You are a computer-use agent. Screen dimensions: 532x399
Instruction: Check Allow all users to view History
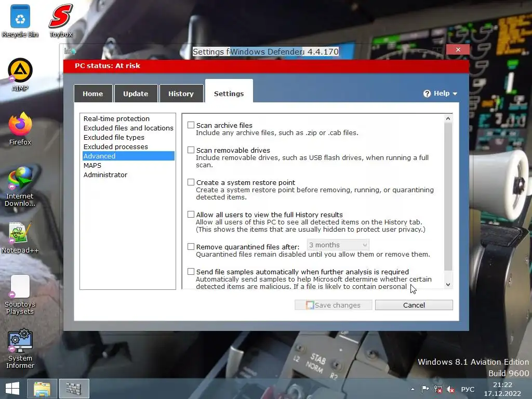pyautogui.click(x=191, y=215)
